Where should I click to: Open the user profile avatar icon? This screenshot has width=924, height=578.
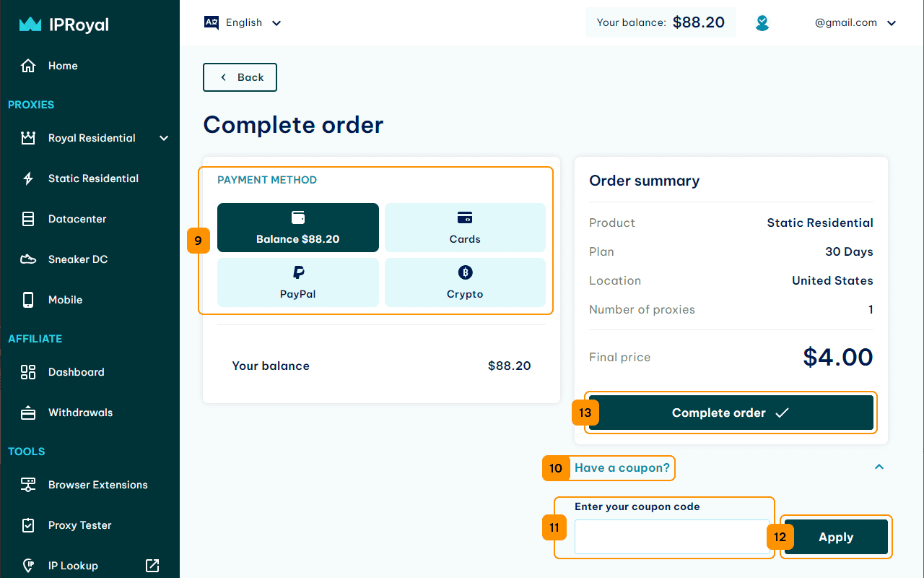tap(762, 23)
